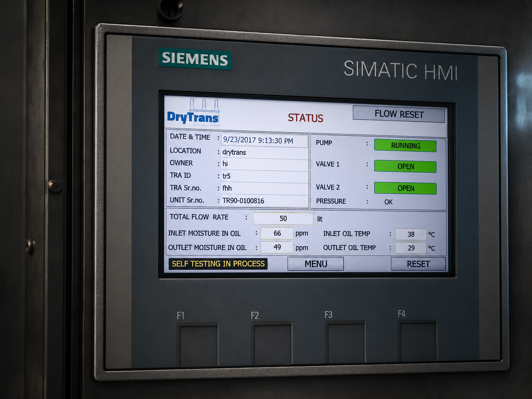The width and height of the screenshot is (532, 399).
Task: Tap the pump RUNNING status indicator
Action: click(405, 145)
